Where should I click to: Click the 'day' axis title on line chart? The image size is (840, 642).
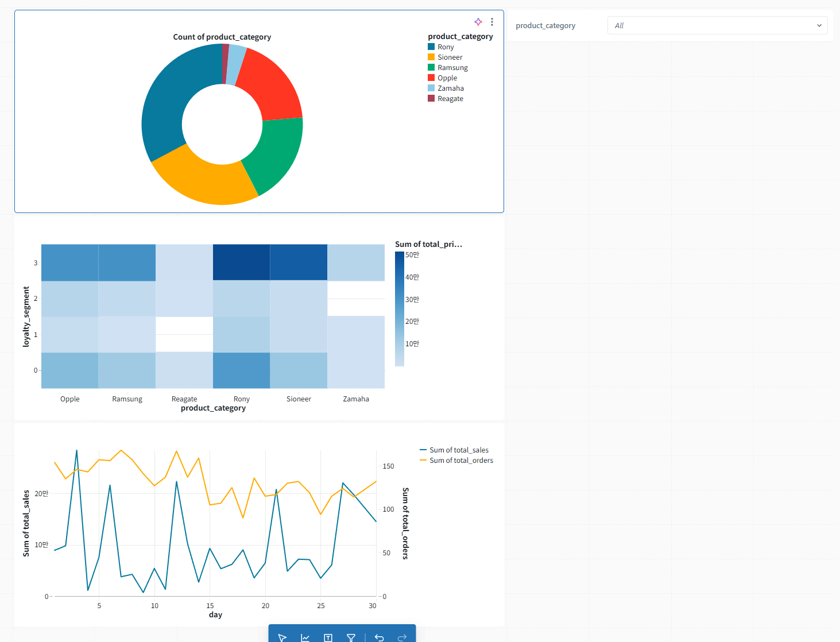click(x=215, y=614)
